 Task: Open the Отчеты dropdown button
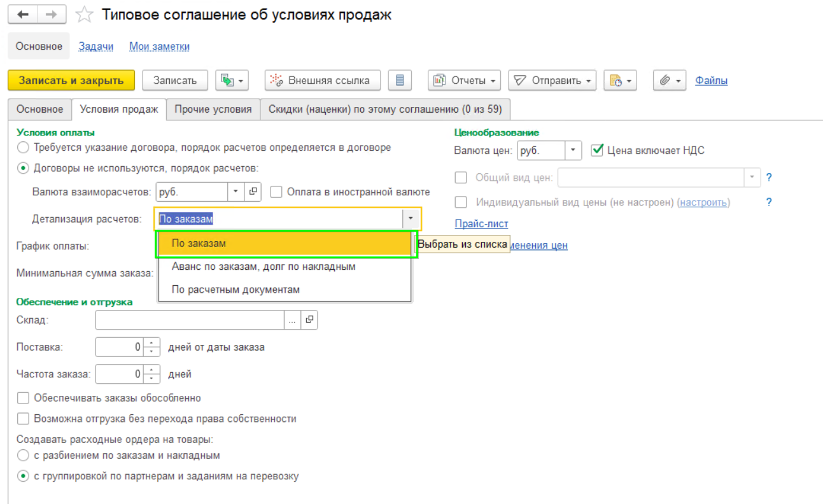click(464, 80)
